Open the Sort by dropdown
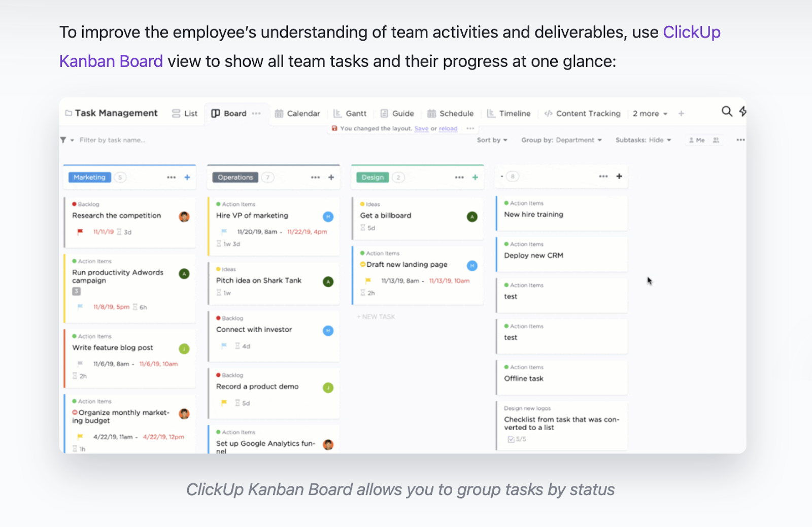Screen dimensions: 812x527 point(492,140)
